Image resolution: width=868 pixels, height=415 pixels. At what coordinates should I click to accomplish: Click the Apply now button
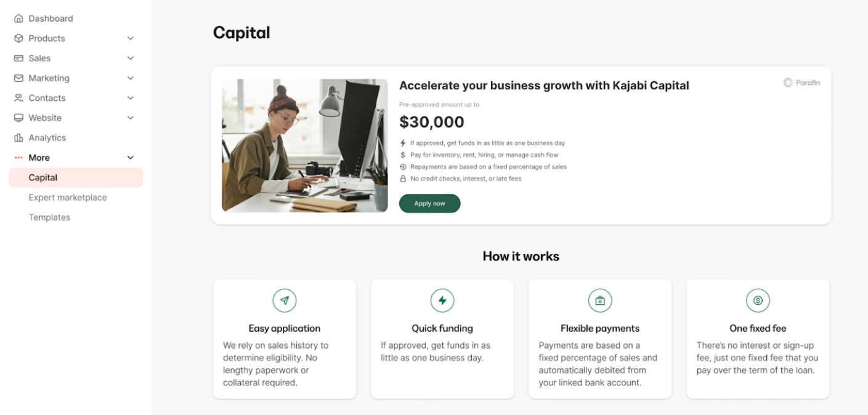pos(429,203)
